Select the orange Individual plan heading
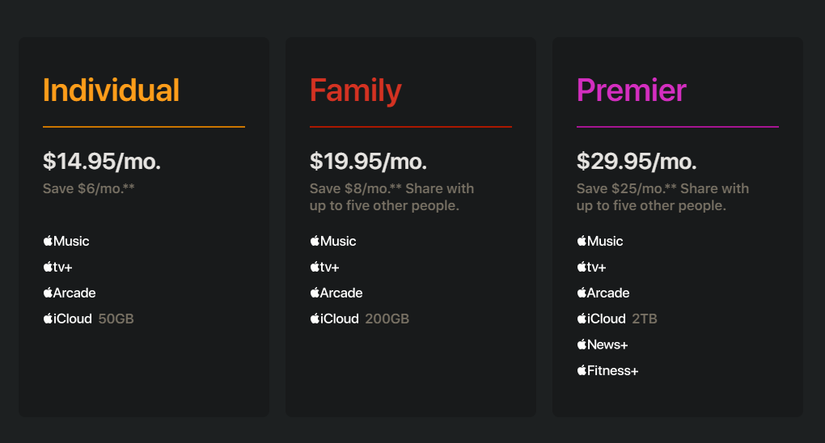Viewport: 825px width, 443px height. point(111,90)
